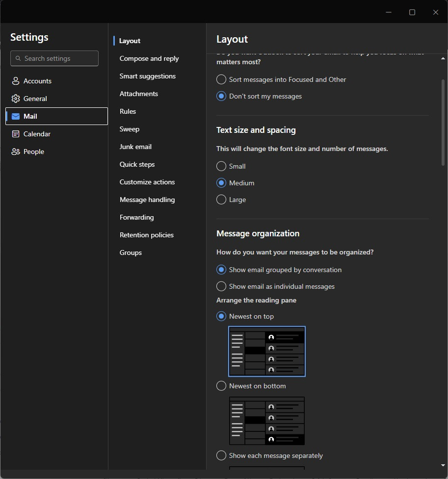
Task: Select Newest on bottom reading pane
Action: click(221, 386)
